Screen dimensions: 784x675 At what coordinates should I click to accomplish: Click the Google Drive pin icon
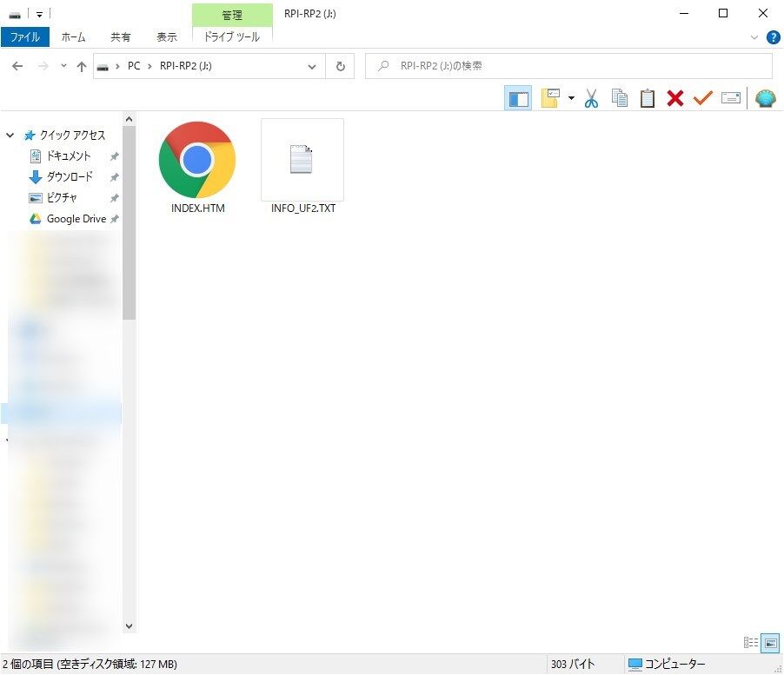pyautogui.click(x=114, y=219)
